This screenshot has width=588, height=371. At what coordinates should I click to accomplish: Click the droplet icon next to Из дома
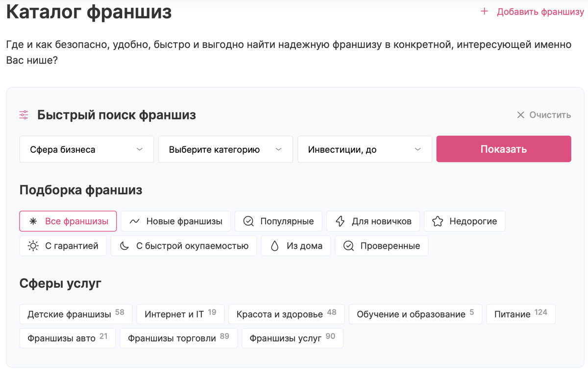274,245
